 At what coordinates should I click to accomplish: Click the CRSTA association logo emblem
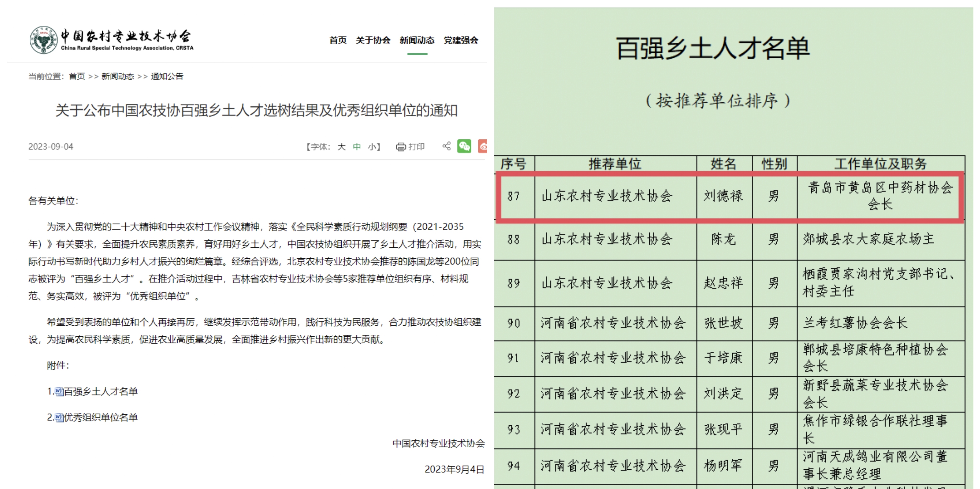point(43,40)
